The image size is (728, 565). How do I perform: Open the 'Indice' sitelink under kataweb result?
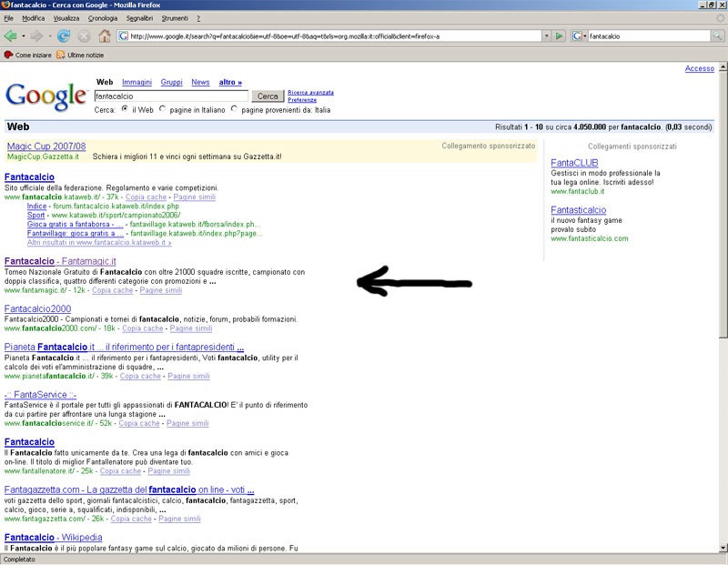tap(36, 207)
